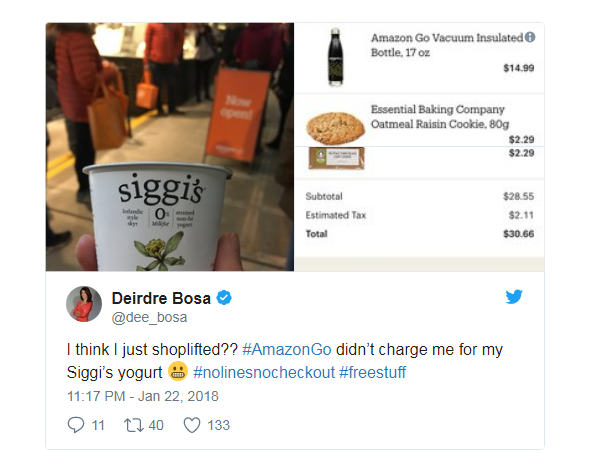The image size is (615, 453).
Task: Click the 40 retweets count
Action: click(x=156, y=425)
